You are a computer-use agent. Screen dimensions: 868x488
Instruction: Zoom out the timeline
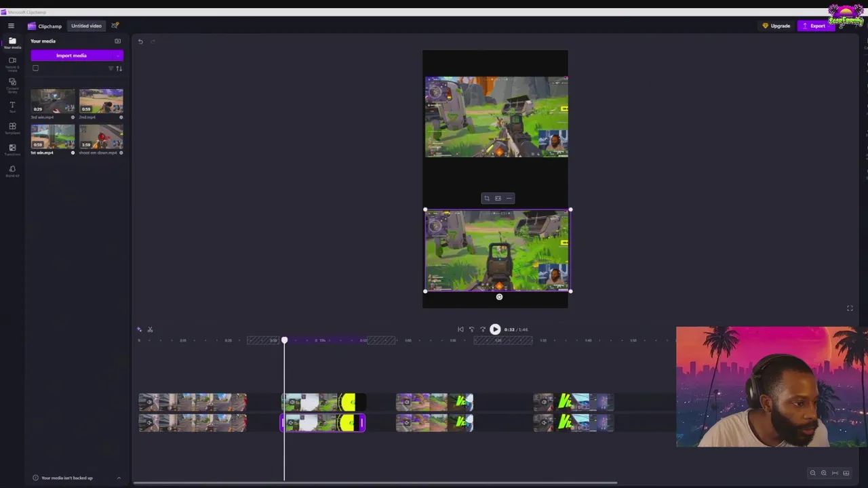(x=812, y=473)
